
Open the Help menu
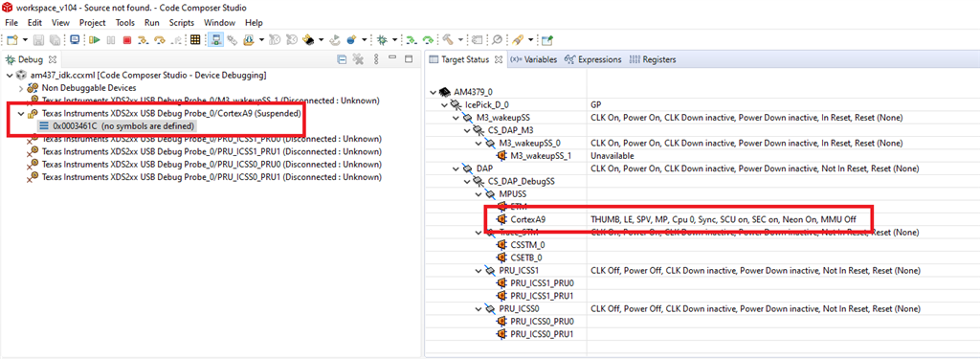[254, 23]
